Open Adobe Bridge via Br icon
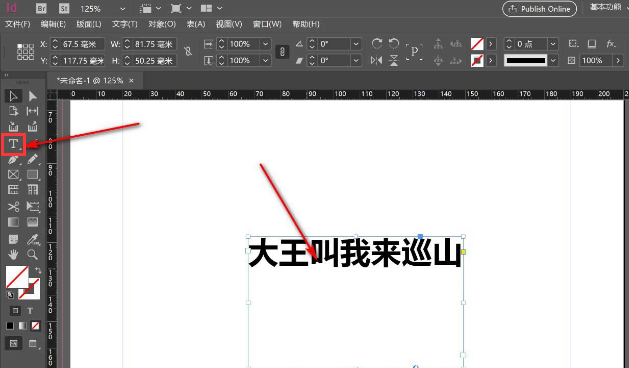The height and width of the screenshot is (368, 629). pos(41,8)
